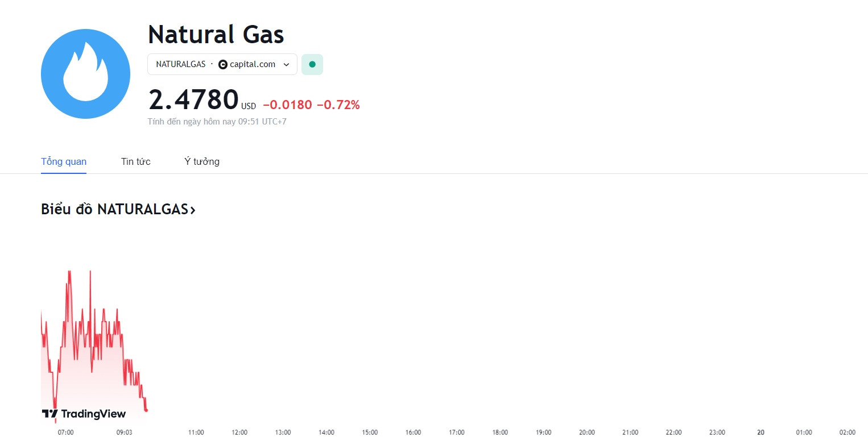Open the NATURALGAS source dropdown
This screenshot has width=868, height=445.
[222, 64]
